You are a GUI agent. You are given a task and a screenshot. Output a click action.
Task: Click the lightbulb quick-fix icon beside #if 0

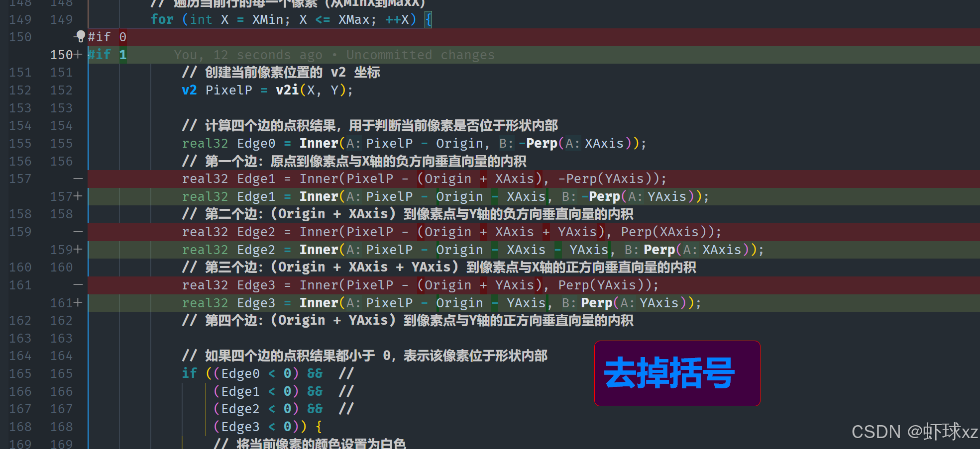pos(80,36)
